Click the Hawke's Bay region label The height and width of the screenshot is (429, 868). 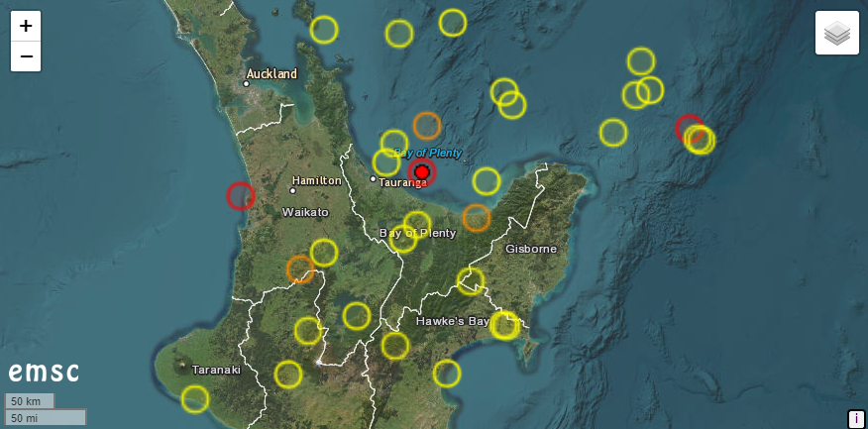pos(453,321)
